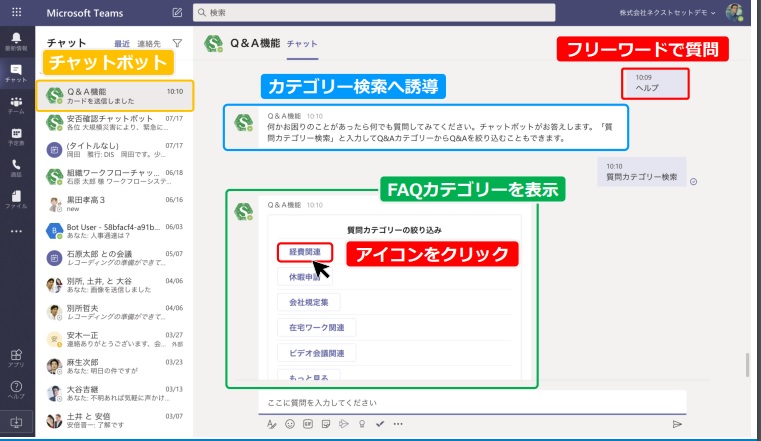Click the 会社規定集 category button
The image size is (761, 441).
[x=309, y=302]
